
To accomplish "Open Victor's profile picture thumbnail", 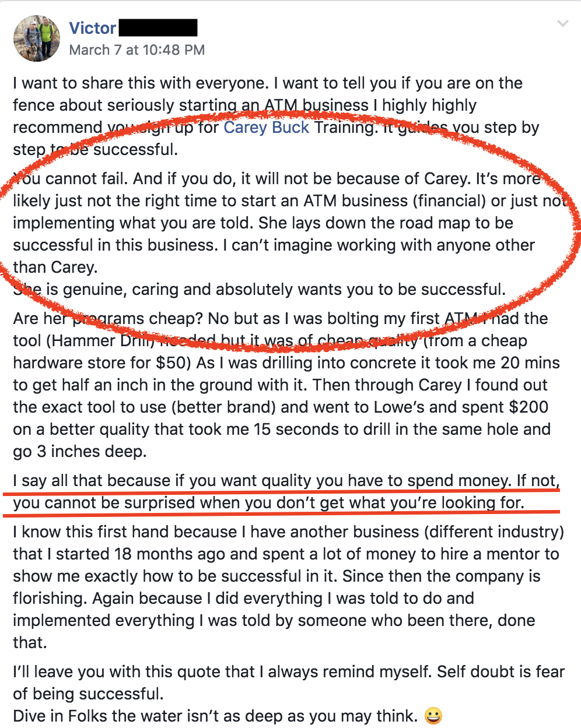I will [x=37, y=38].
